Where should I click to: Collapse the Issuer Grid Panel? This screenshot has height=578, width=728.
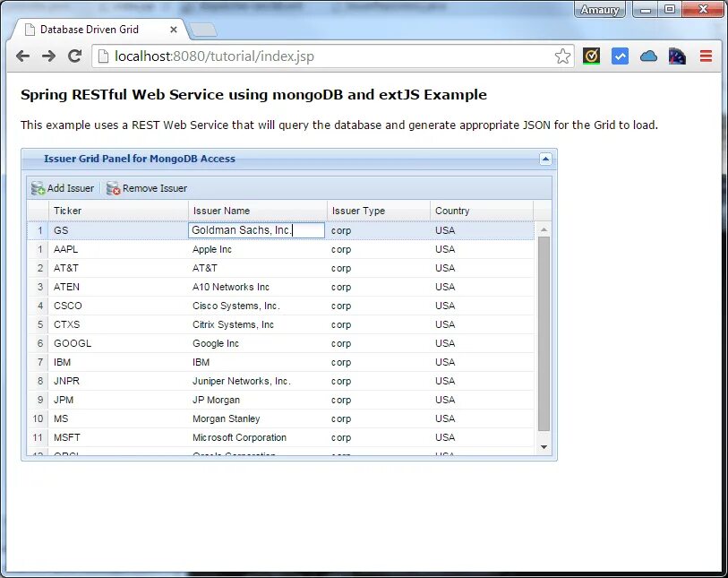(x=545, y=159)
